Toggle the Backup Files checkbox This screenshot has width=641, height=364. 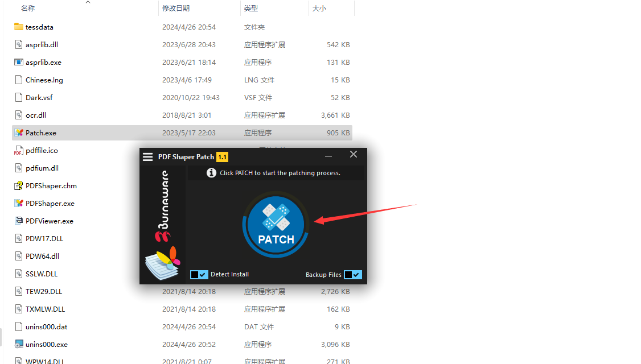pos(353,275)
